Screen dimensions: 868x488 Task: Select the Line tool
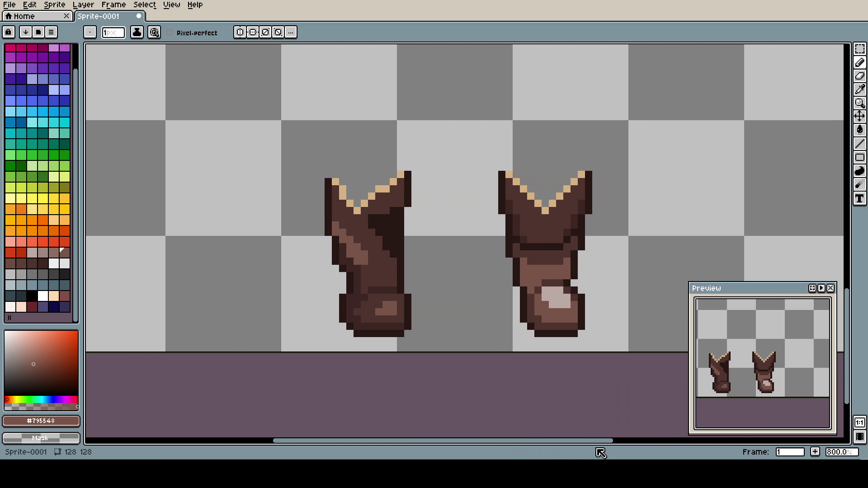pyautogui.click(x=859, y=144)
